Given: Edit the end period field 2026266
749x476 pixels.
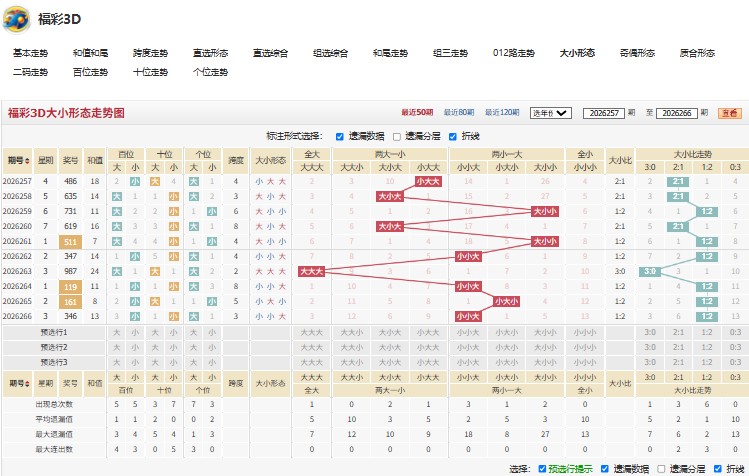Looking at the screenshot, I should pyautogui.click(x=677, y=113).
